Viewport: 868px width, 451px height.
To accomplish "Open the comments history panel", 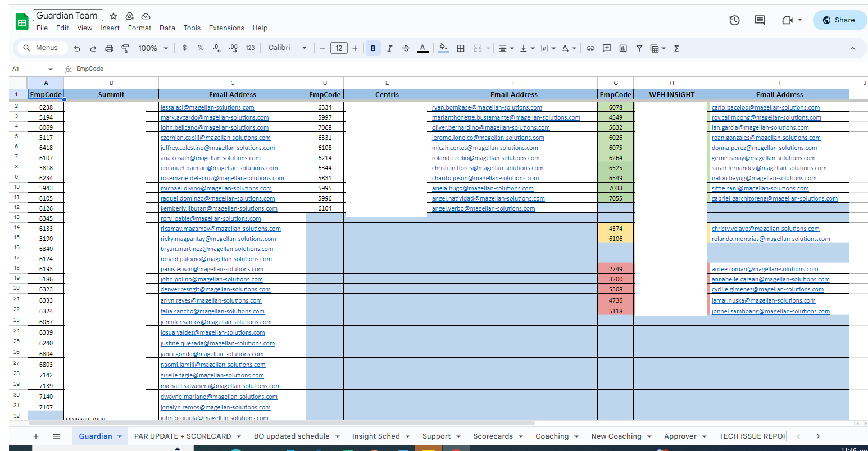I will 760,20.
